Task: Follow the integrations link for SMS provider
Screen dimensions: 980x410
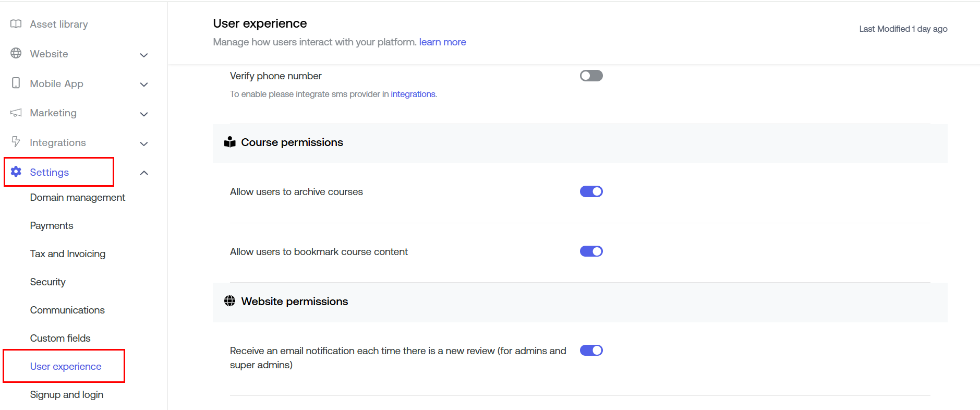Action: 413,94
